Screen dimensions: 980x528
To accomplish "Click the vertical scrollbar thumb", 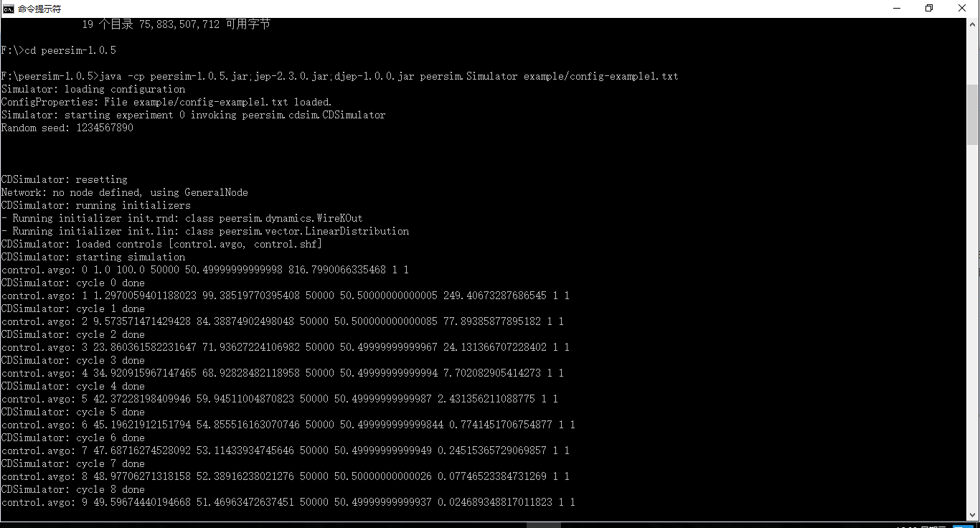I will point(973,114).
